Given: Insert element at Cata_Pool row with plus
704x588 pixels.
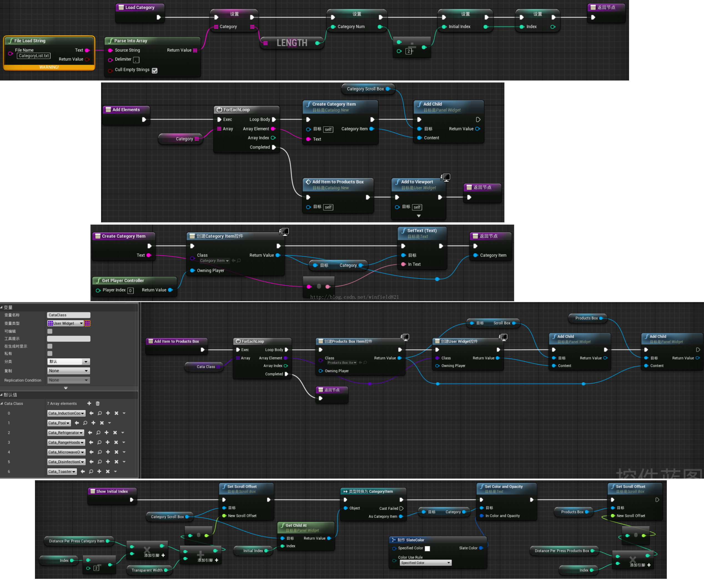Looking at the screenshot, I should (x=93, y=423).
